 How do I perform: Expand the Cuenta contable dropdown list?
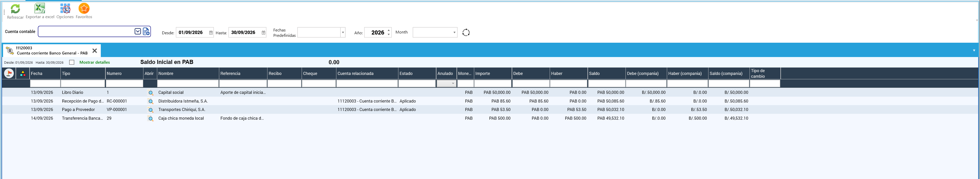point(138,32)
